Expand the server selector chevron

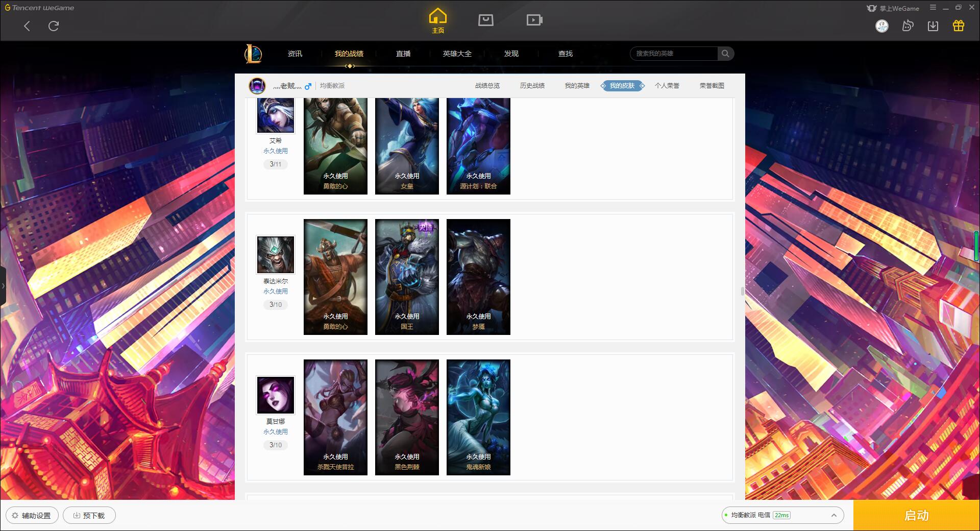click(x=834, y=516)
